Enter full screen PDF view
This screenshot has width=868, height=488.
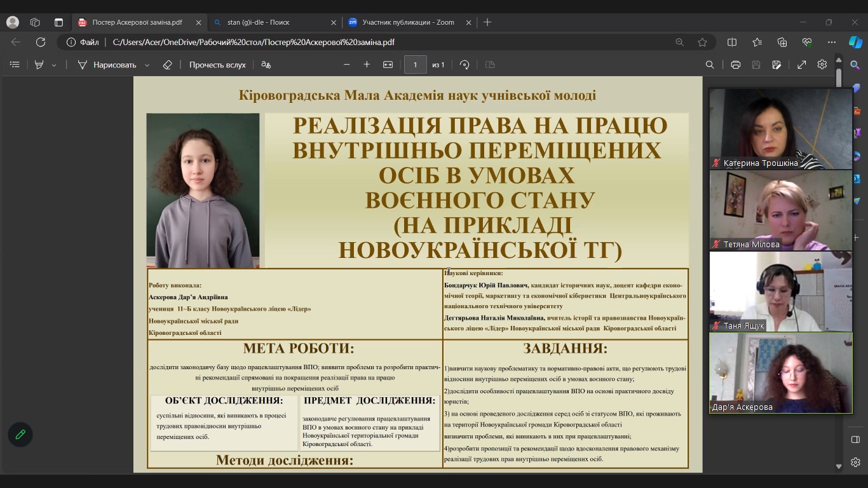pos(802,65)
